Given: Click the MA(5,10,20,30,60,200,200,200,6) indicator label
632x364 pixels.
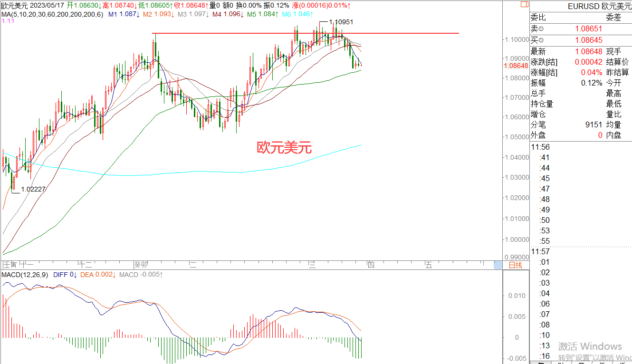Looking at the screenshot, I should pyautogui.click(x=52, y=14).
